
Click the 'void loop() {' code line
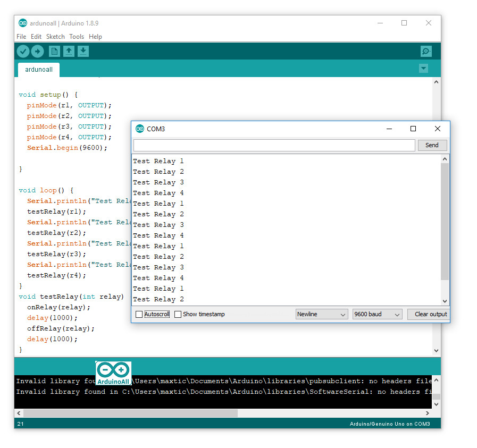46,191
